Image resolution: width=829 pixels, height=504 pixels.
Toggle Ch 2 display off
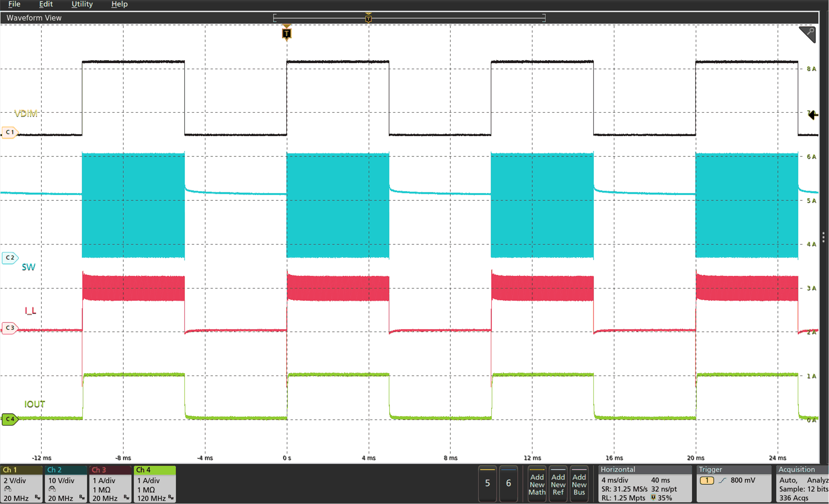[x=54, y=470]
